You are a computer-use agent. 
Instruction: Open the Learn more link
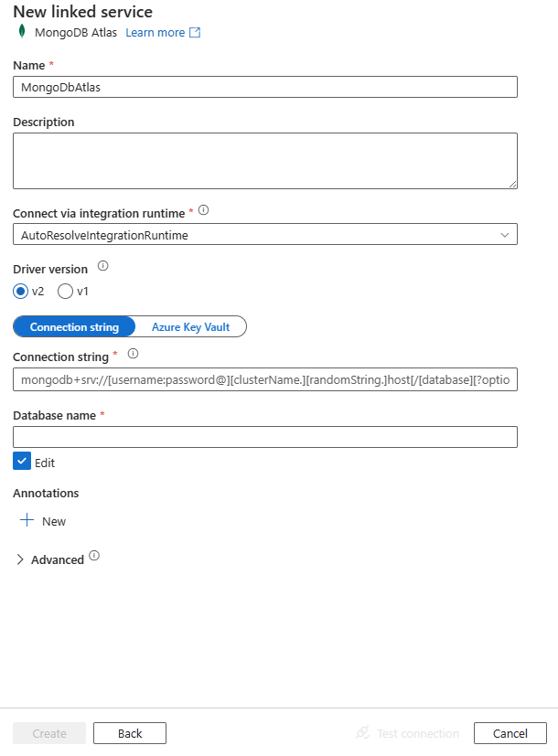click(156, 31)
